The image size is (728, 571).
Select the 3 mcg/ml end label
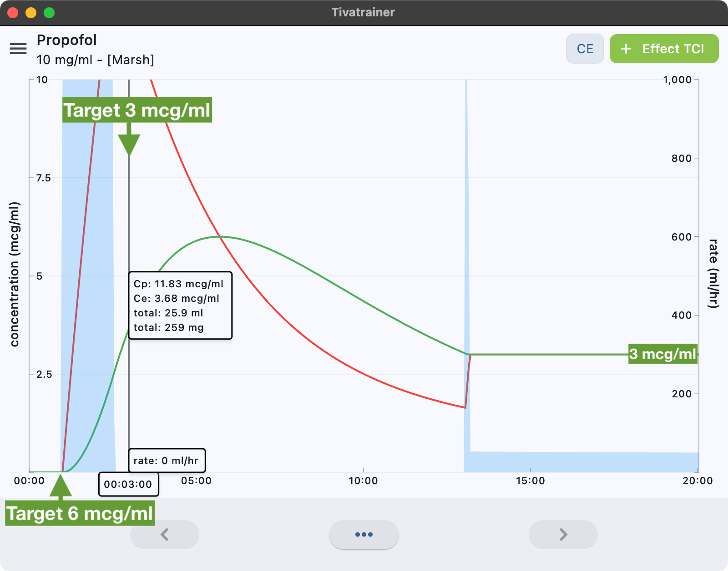pos(662,354)
